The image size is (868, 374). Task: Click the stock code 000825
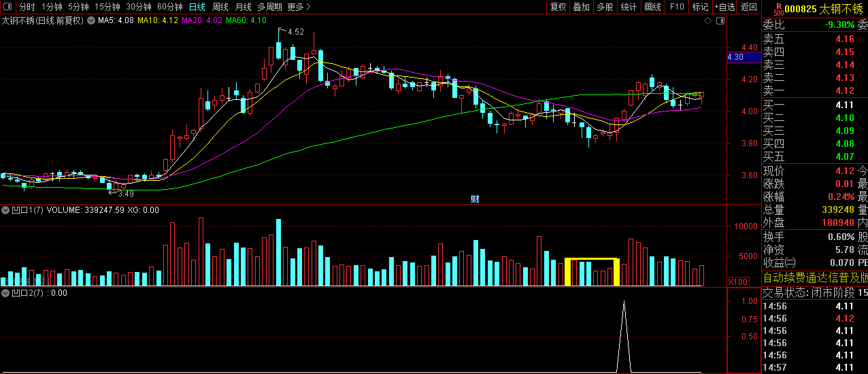(x=800, y=9)
